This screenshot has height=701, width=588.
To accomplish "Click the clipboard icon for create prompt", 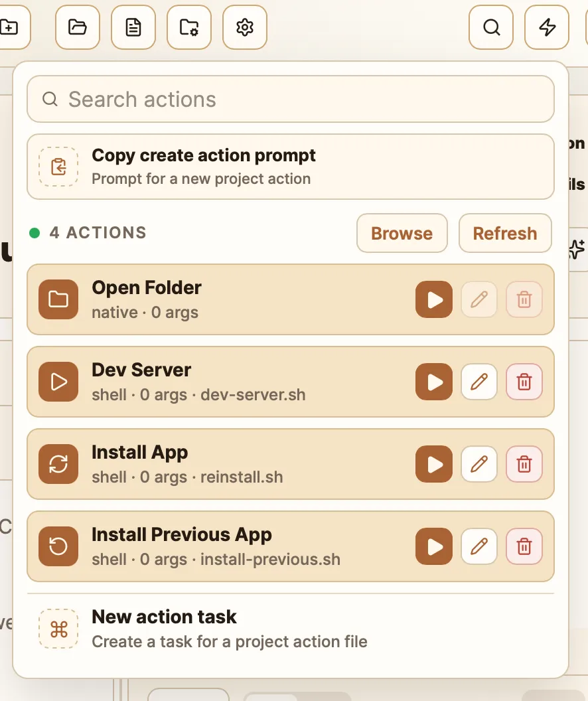I will 58,167.
